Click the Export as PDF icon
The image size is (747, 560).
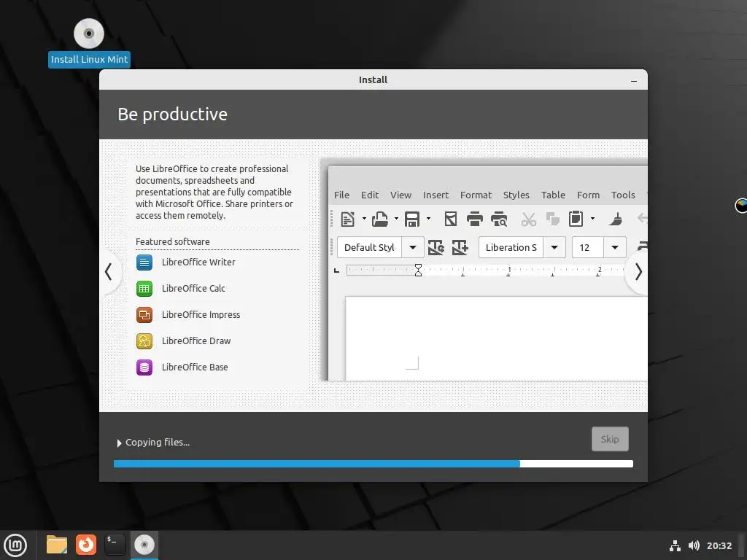coord(451,219)
